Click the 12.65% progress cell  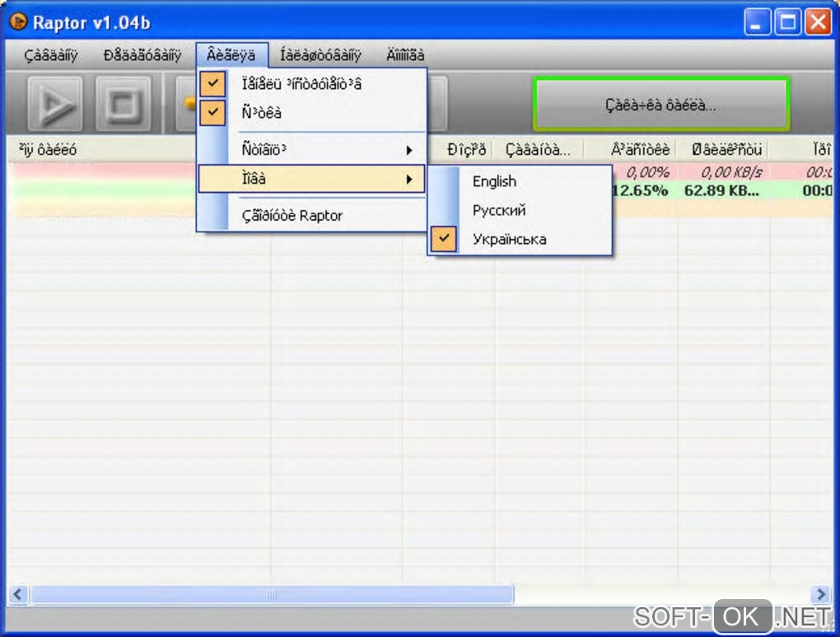(x=640, y=190)
